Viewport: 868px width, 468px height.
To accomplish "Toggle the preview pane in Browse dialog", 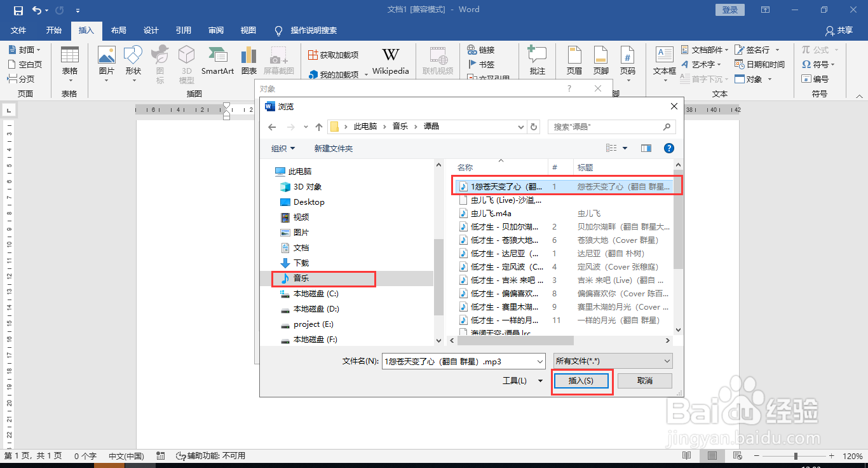I will [646, 148].
